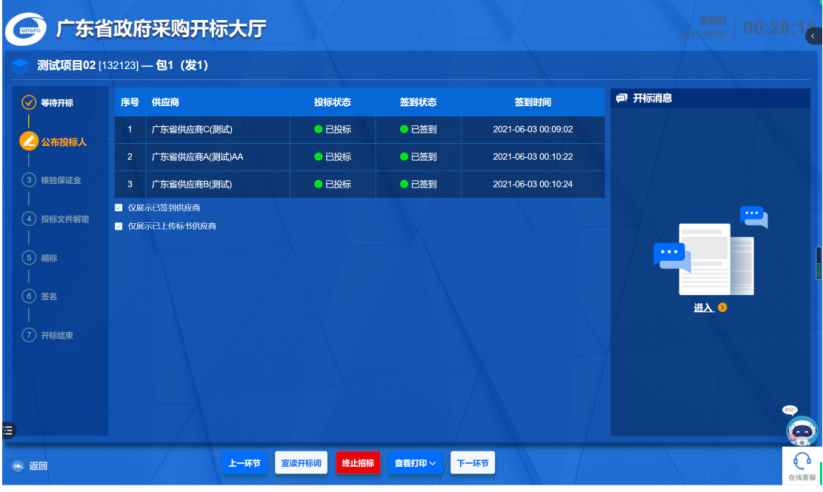Click the 返回 back arrow icon

point(17,466)
